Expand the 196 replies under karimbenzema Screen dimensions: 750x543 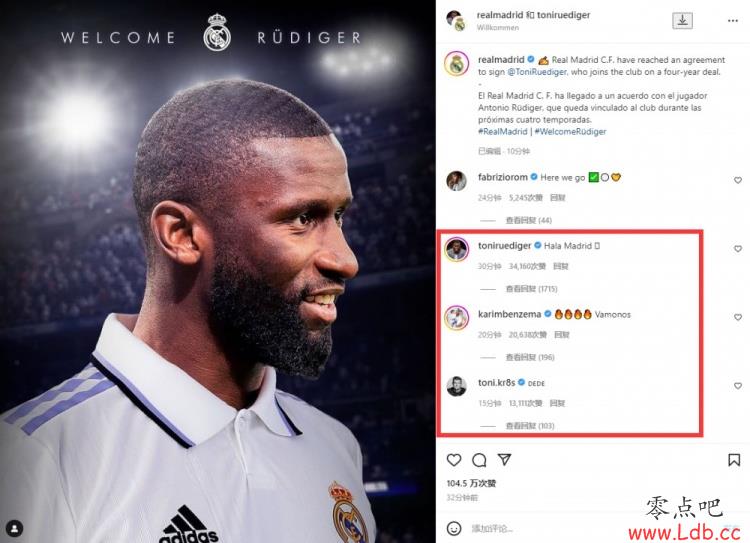click(530, 357)
